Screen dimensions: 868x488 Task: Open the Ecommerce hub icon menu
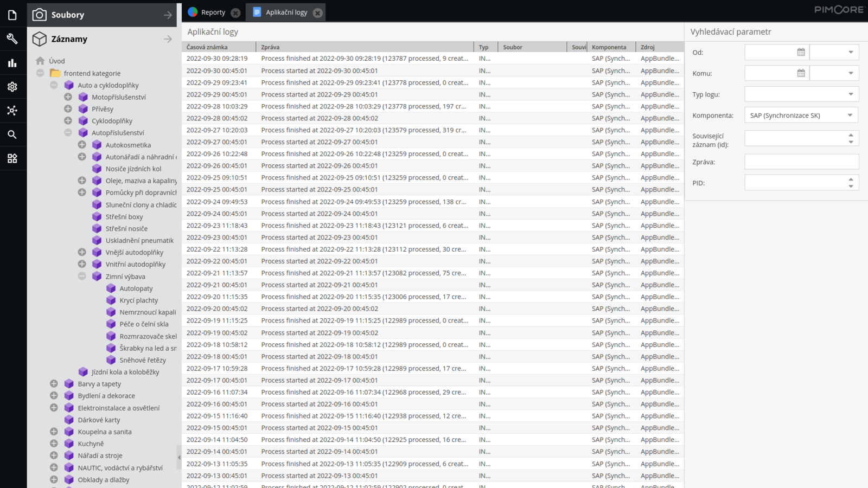(12, 111)
